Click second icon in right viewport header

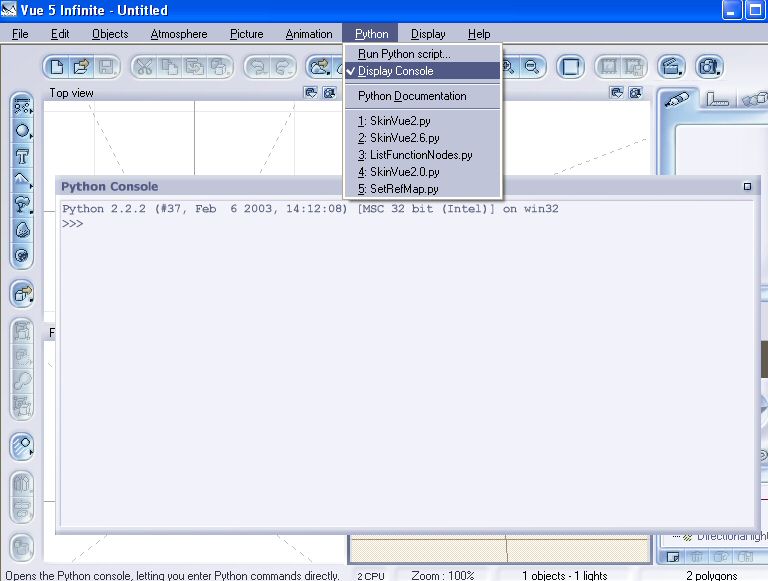[635, 93]
